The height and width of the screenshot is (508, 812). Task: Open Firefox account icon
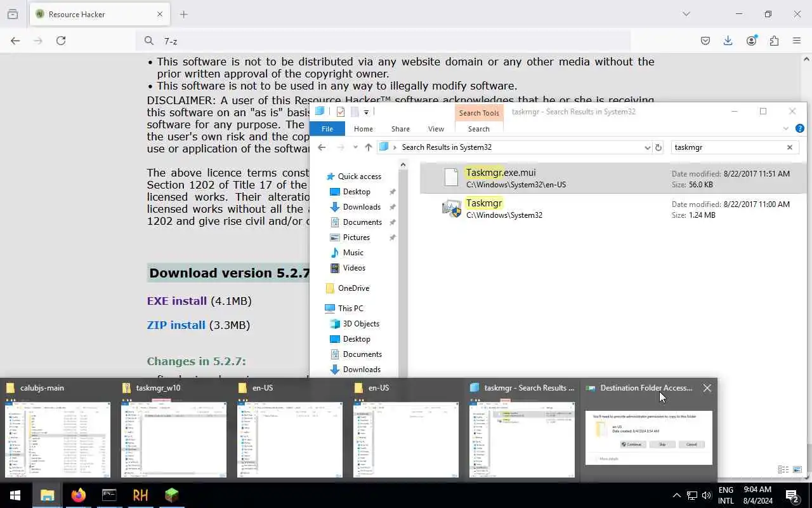coord(752,41)
